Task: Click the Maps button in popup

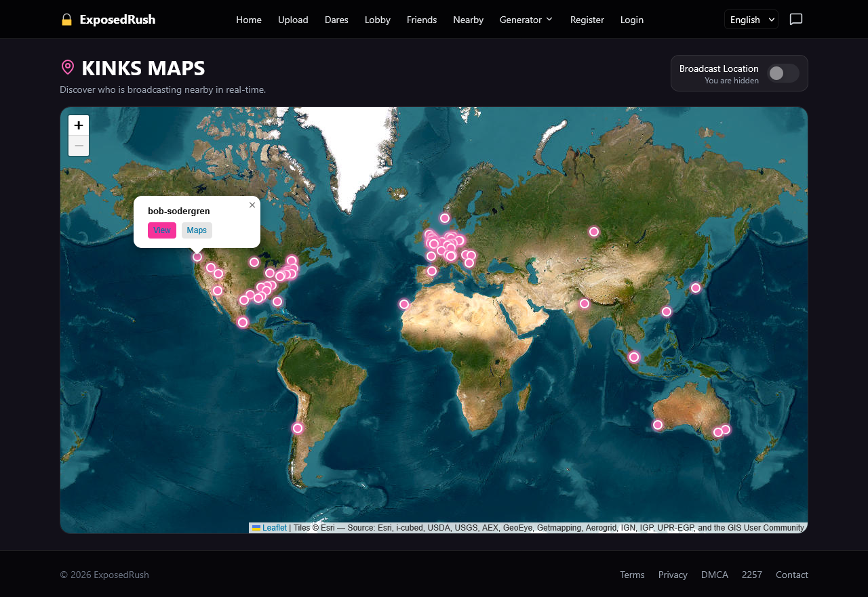Action: point(197,230)
